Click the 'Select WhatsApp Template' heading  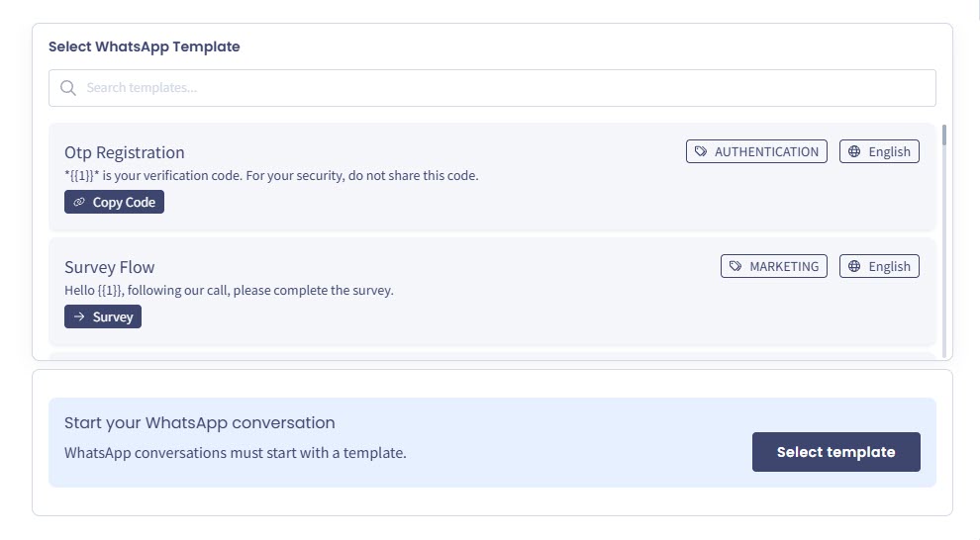[145, 46]
